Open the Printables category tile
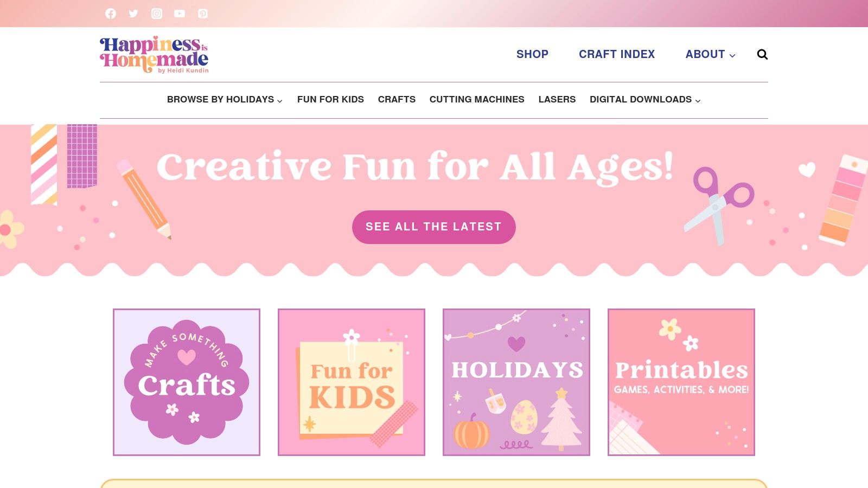This screenshot has height=488, width=868. tap(681, 382)
